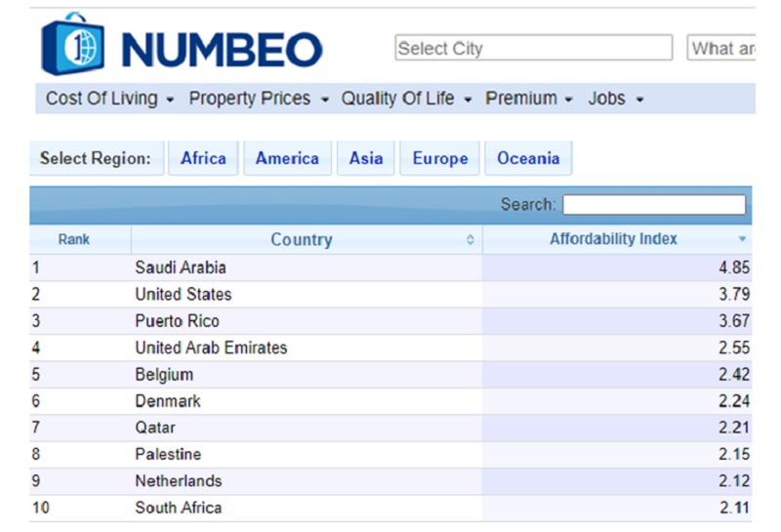
Task: Sort by Affordability Index column header
Action: pyautogui.click(x=617, y=239)
